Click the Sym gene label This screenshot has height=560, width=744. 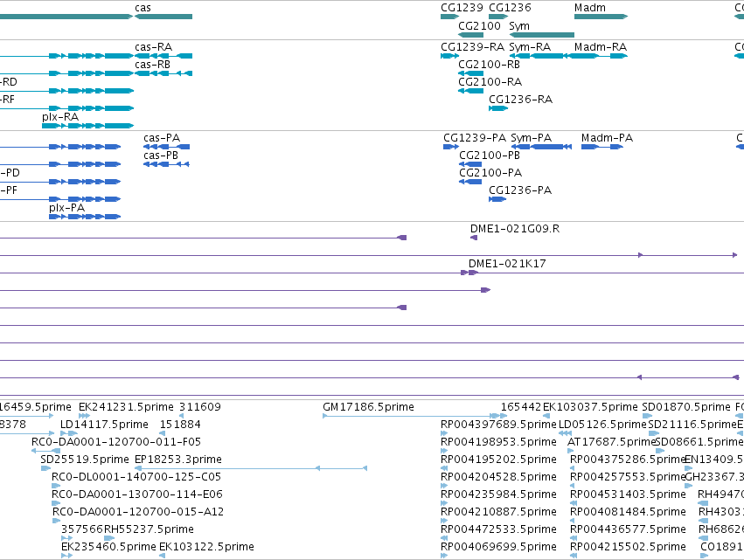coord(519,26)
